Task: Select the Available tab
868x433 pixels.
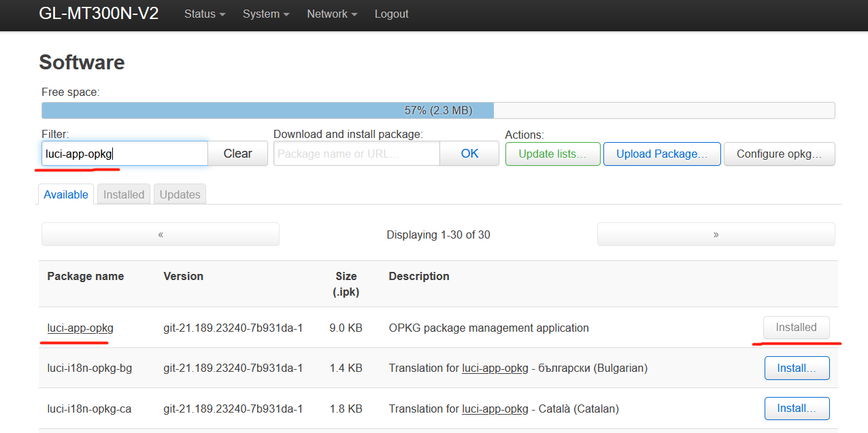Action: tap(66, 194)
